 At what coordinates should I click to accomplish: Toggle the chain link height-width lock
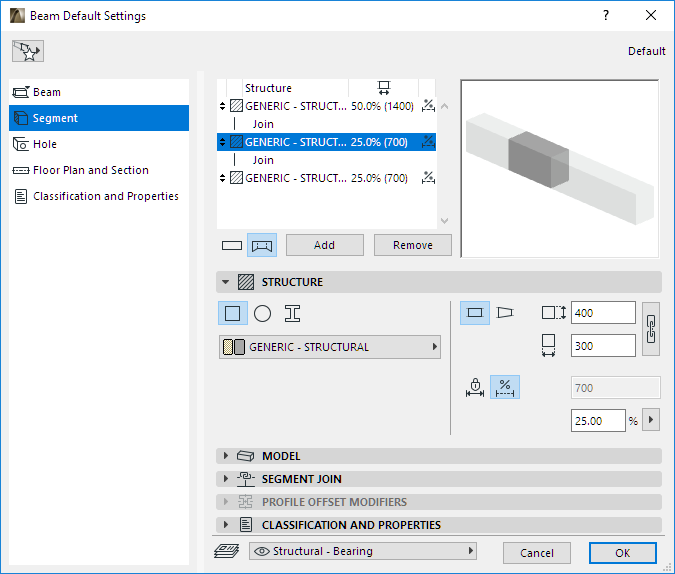tap(651, 329)
